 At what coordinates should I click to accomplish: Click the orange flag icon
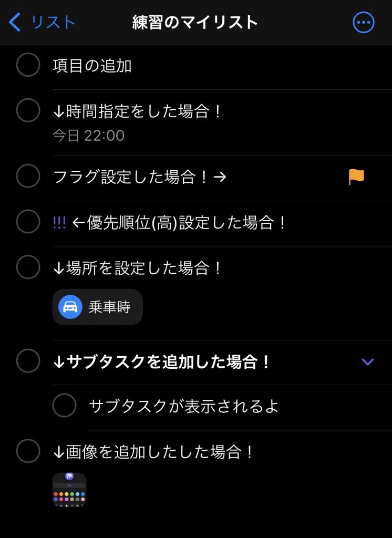pos(356,177)
